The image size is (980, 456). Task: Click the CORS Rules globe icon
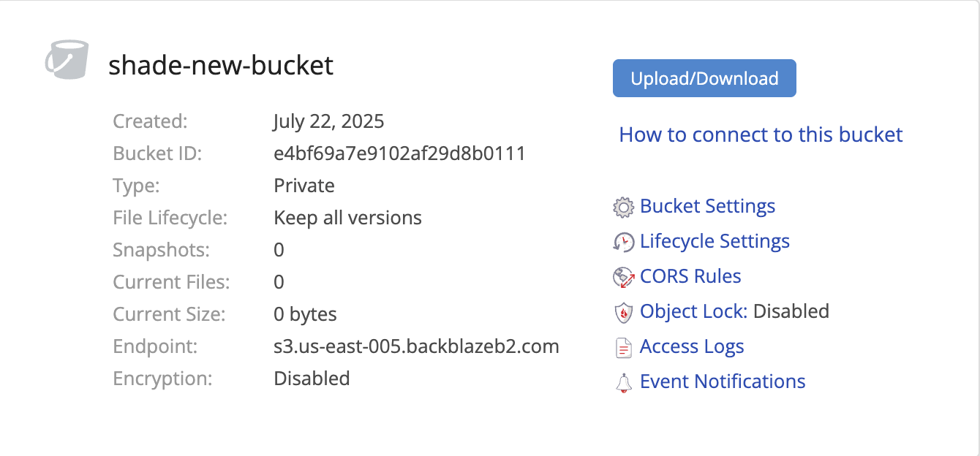(x=623, y=277)
